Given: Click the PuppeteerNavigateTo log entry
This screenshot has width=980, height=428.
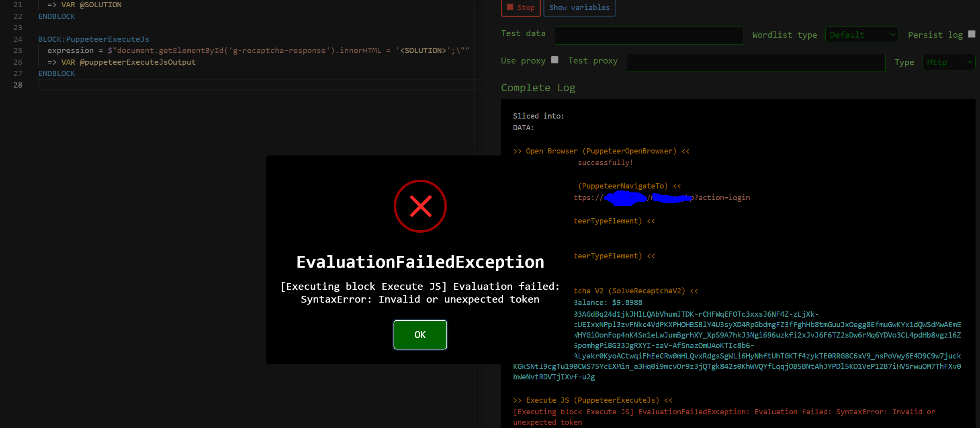Looking at the screenshot, I should click(x=630, y=186).
